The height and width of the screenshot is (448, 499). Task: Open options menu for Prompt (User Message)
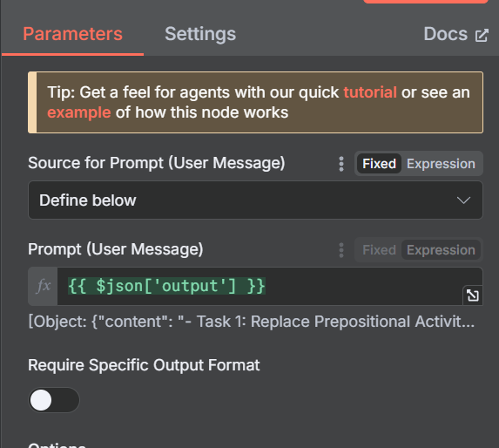[341, 250]
